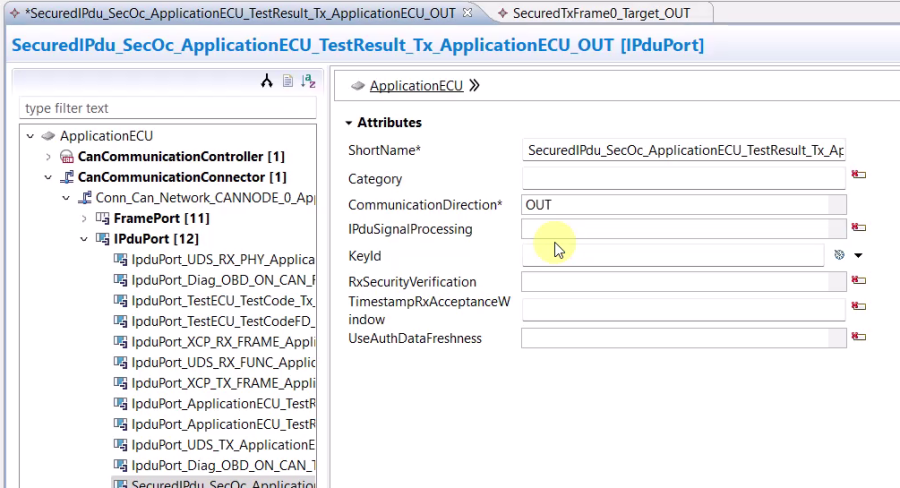Screen dimensions: 900x488
Task: Close the SecuredIPdu_SecOc_ApplicationECU tab
Action: 468,12
